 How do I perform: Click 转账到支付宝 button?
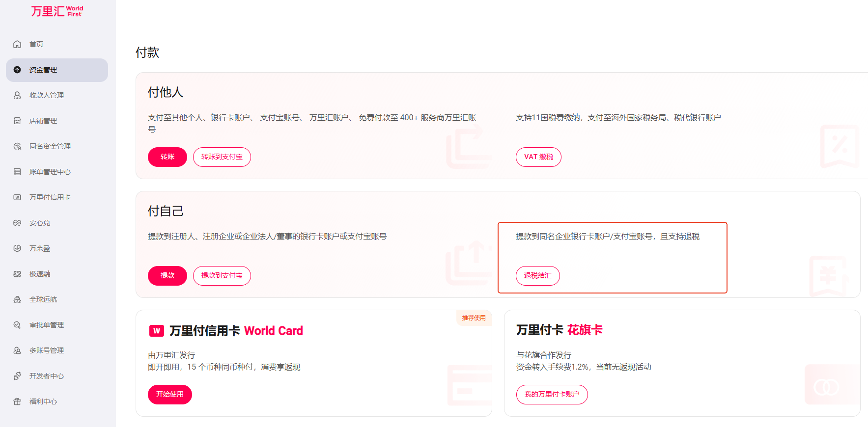(x=222, y=157)
